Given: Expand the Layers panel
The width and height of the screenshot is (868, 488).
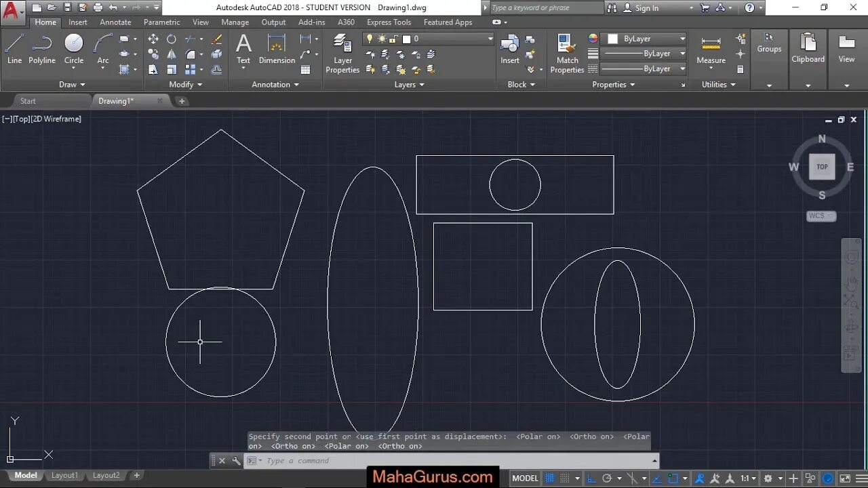Looking at the screenshot, I should click(409, 85).
